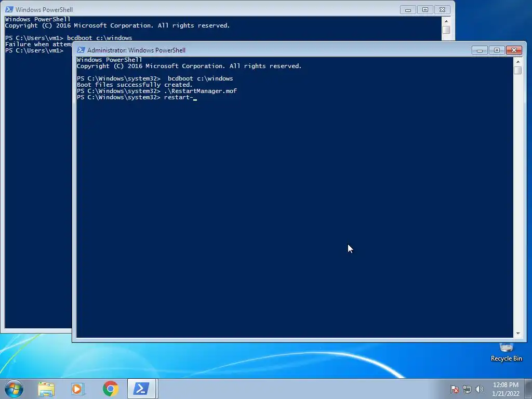Click the 'Windows PowerShell' title of the background window
The height and width of the screenshot is (399, 532).
point(44,10)
